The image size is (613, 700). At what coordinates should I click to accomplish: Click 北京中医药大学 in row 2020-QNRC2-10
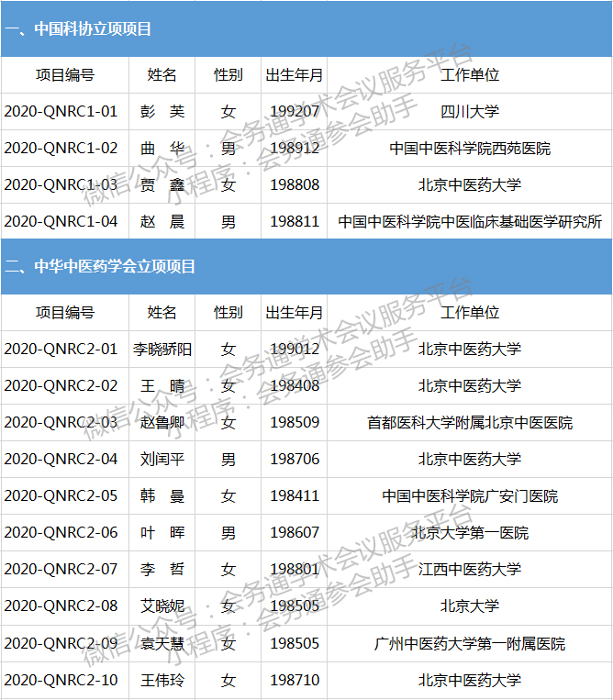pos(470,680)
